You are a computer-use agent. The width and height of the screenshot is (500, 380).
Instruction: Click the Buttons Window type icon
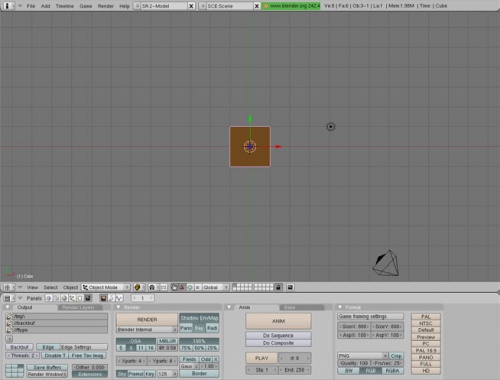[9, 298]
